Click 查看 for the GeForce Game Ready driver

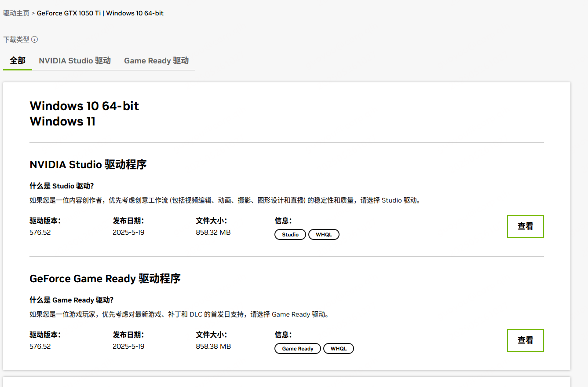click(x=525, y=340)
